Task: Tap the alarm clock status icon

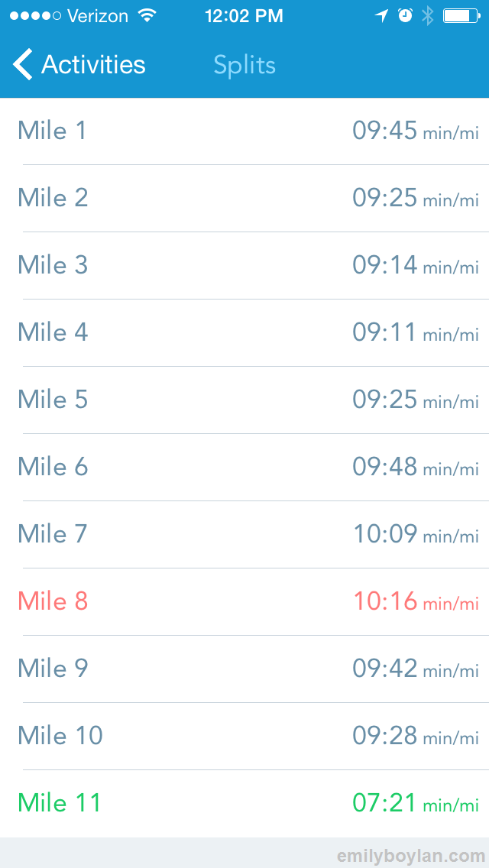Action: [405, 16]
